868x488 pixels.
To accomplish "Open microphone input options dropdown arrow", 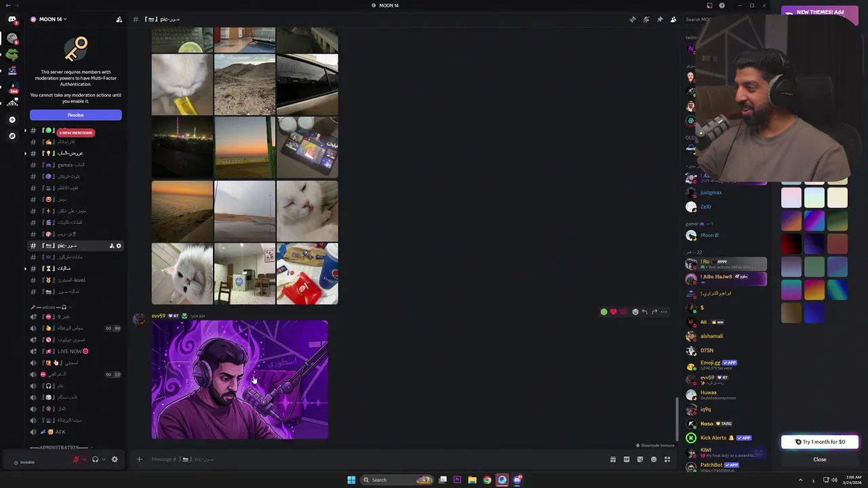I will coord(85,460).
